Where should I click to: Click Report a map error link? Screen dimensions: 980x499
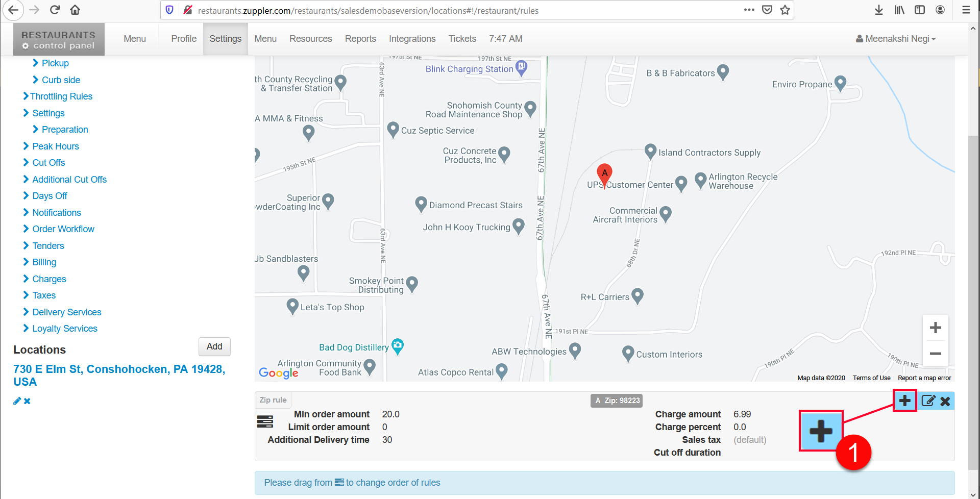(924, 378)
